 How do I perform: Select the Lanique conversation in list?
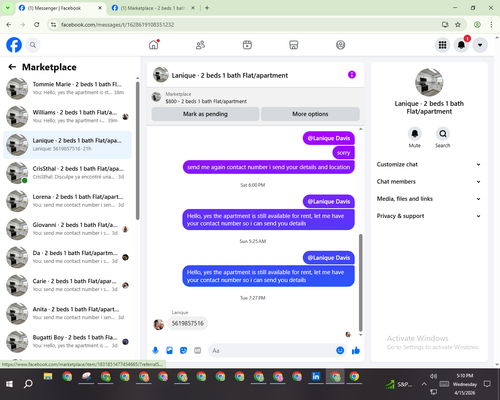[x=67, y=145]
